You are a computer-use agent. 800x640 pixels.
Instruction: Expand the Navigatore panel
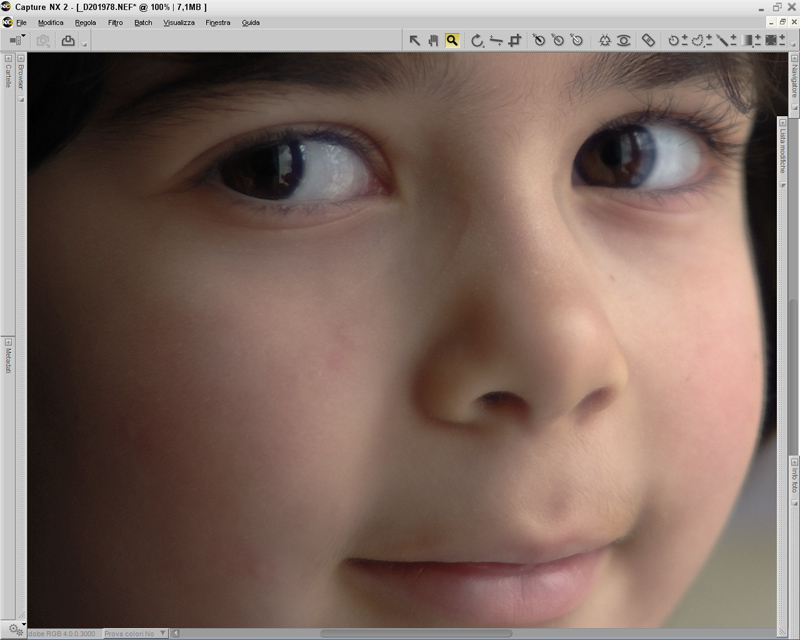(x=794, y=59)
